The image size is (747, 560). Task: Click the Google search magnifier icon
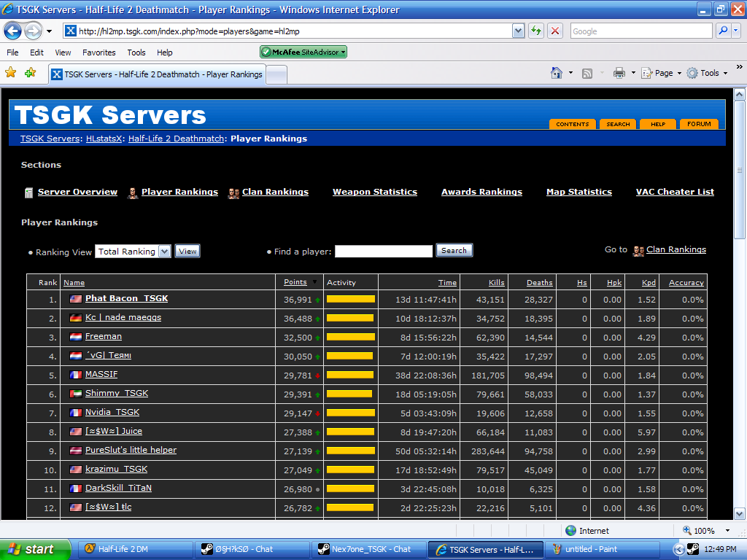pos(724,31)
